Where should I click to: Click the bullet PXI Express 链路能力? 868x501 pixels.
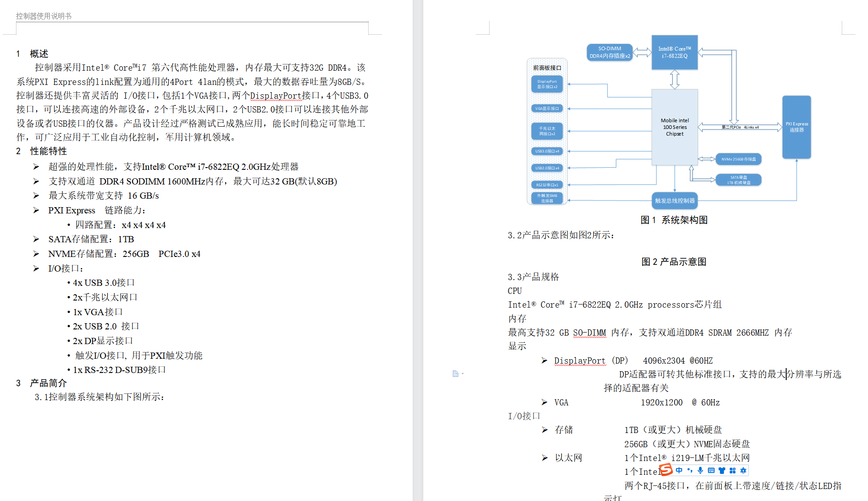(x=97, y=210)
